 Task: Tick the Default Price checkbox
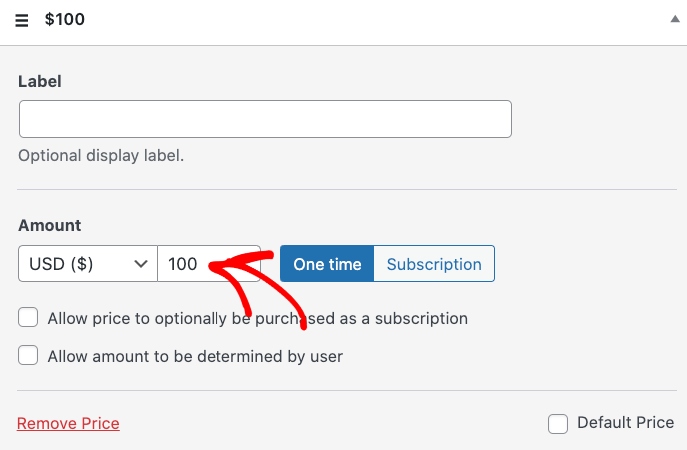[558, 423]
